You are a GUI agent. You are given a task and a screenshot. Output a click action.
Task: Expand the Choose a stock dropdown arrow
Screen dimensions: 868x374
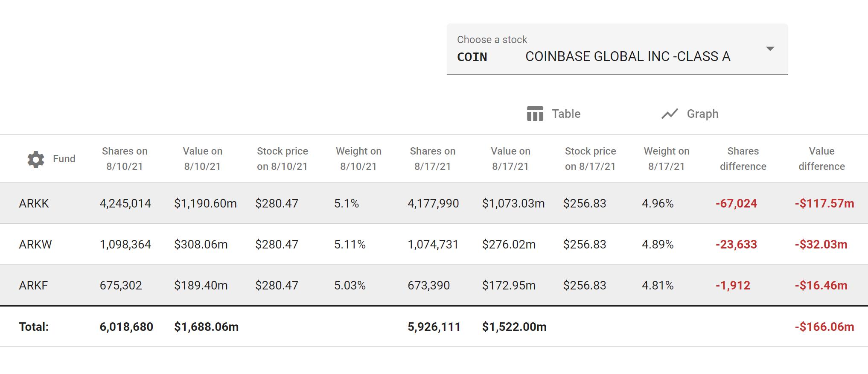(x=770, y=49)
